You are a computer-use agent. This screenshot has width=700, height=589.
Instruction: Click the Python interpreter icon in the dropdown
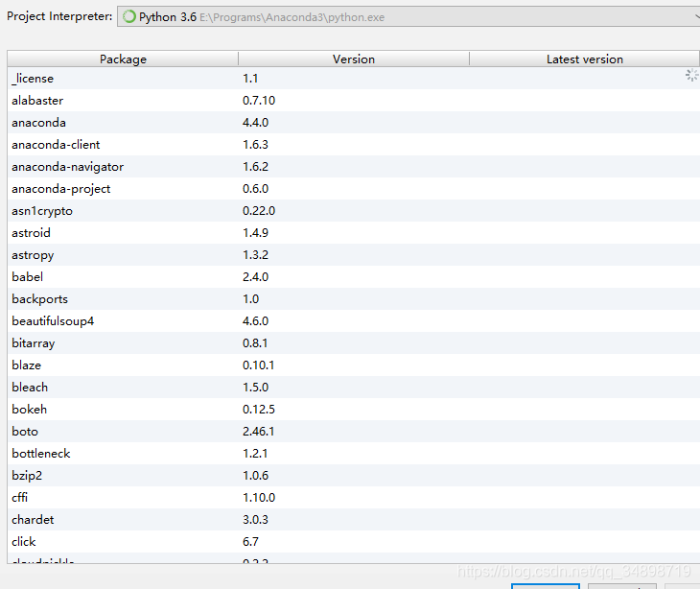pos(129,17)
